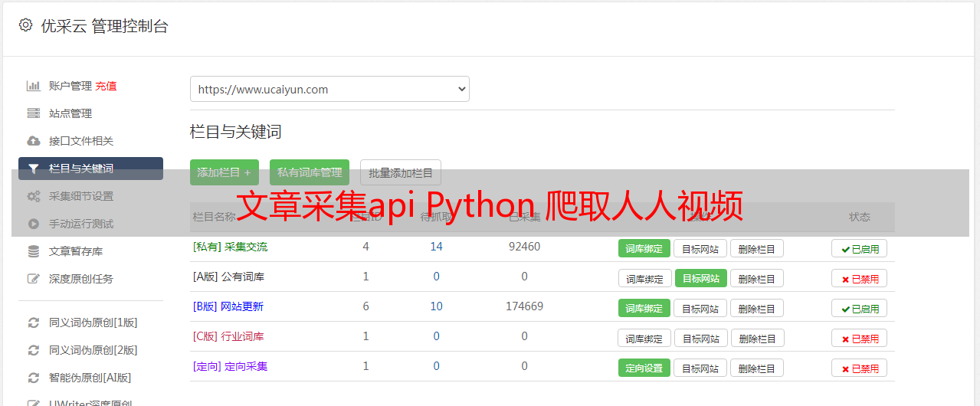
Task: Click 删除栏目 in the 公有词库 row
Action: tap(756, 278)
